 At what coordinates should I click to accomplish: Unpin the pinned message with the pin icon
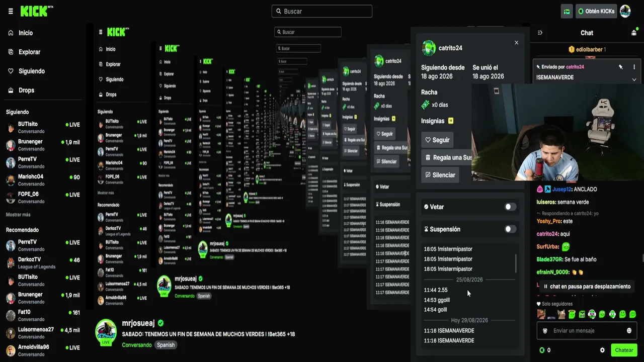[621, 67]
